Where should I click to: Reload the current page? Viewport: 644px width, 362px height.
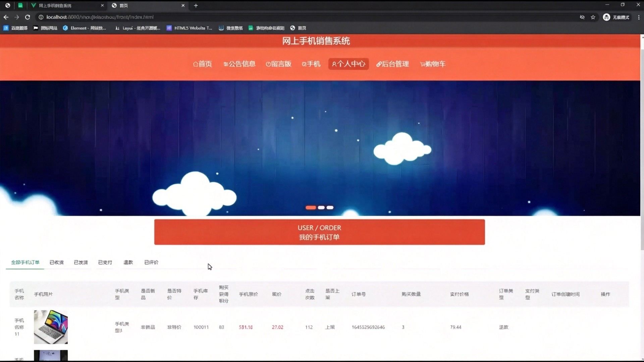(28, 17)
